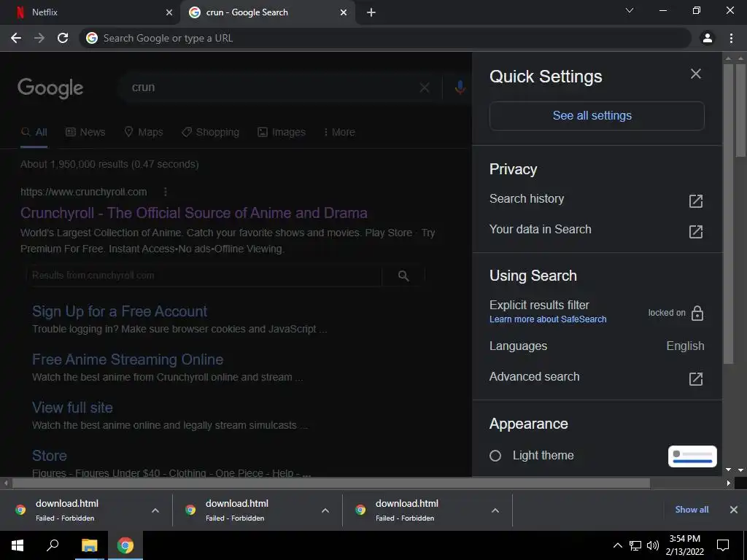
Task: Open the Crunchyroll Official Source result
Action: [194, 213]
